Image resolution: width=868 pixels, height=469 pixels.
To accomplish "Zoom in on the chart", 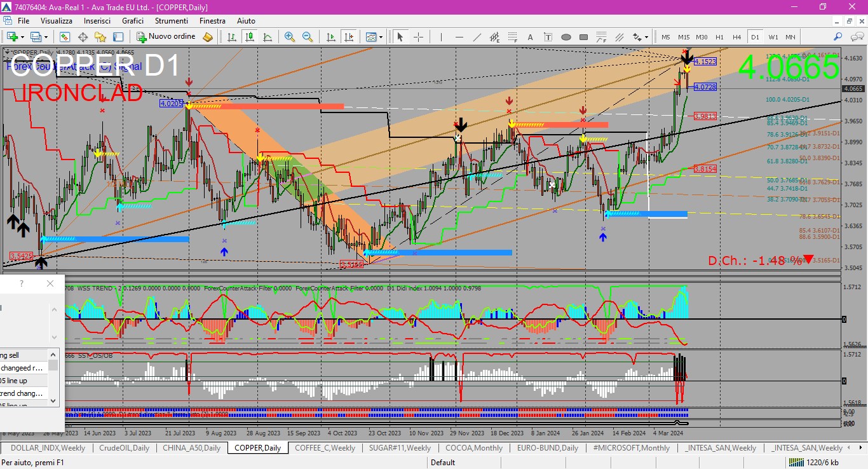I will coord(290,37).
